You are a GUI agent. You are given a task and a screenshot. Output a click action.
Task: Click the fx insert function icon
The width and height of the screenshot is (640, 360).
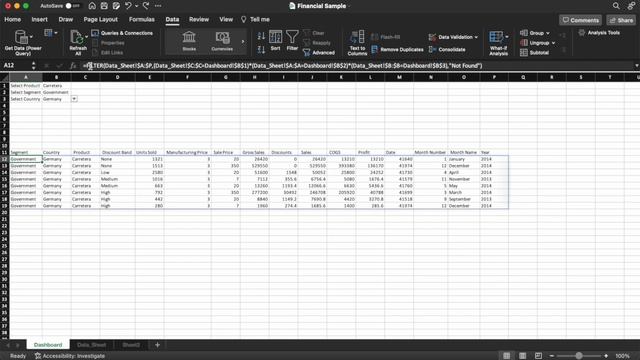pos(73,65)
